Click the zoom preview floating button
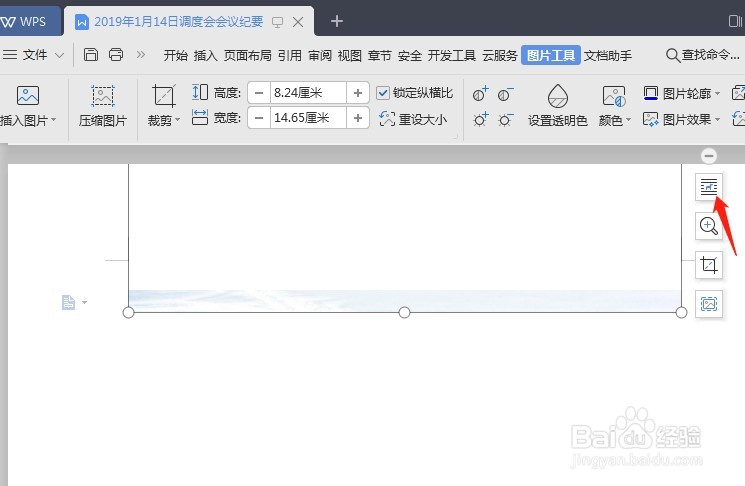Viewport: 745px width, 486px height. coord(709,226)
